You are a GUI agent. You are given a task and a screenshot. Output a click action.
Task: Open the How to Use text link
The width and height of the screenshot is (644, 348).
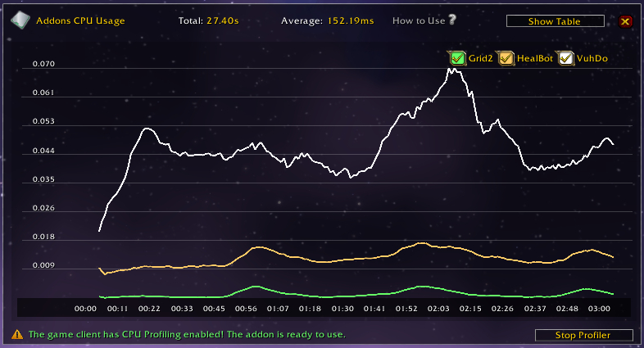(419, 20)
